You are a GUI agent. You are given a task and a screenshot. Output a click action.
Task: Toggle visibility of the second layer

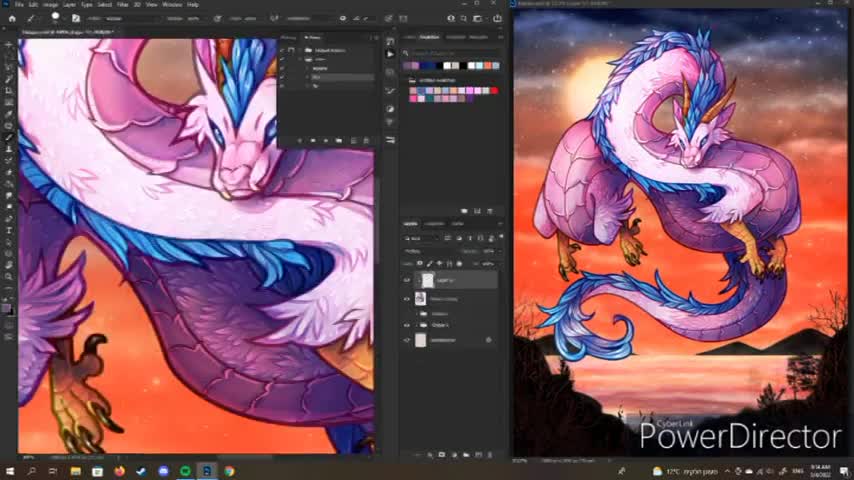407,299
